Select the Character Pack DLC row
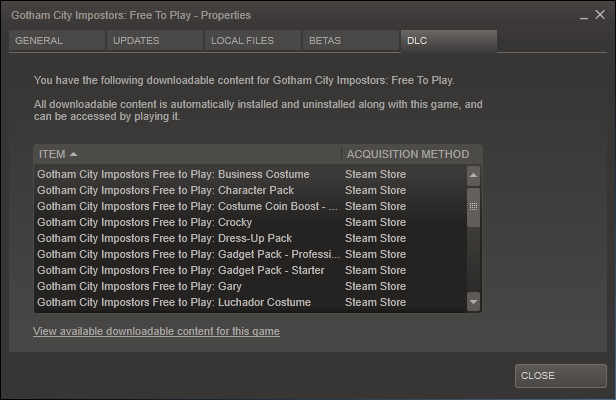 click(x=250, y=190)
